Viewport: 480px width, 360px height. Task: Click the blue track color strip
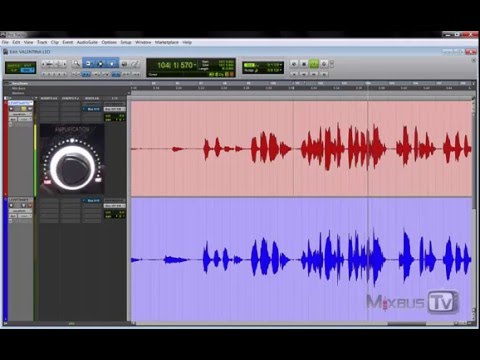[5, 259]
